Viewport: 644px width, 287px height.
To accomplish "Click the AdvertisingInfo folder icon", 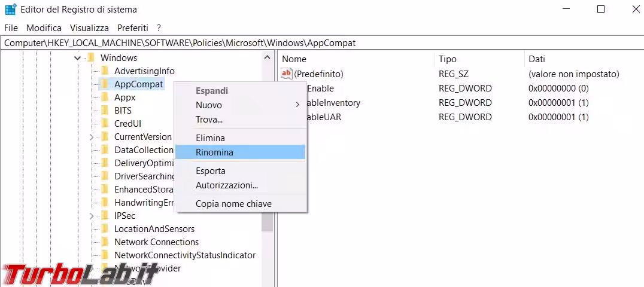I will [x=105, y=71].
